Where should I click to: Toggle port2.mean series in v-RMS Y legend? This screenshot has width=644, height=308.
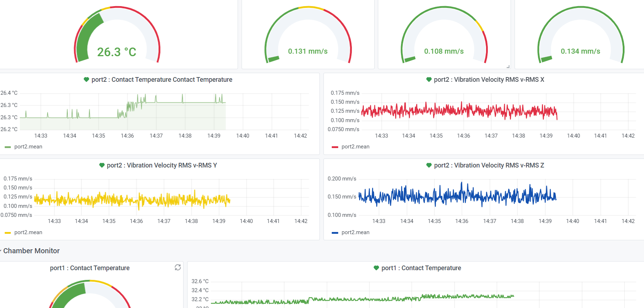tap(28, 232)
